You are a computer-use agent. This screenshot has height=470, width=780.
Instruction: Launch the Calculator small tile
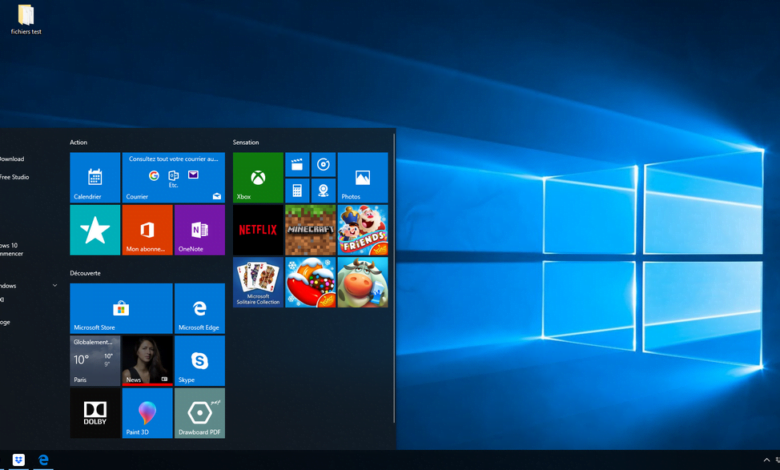[297, 190]
